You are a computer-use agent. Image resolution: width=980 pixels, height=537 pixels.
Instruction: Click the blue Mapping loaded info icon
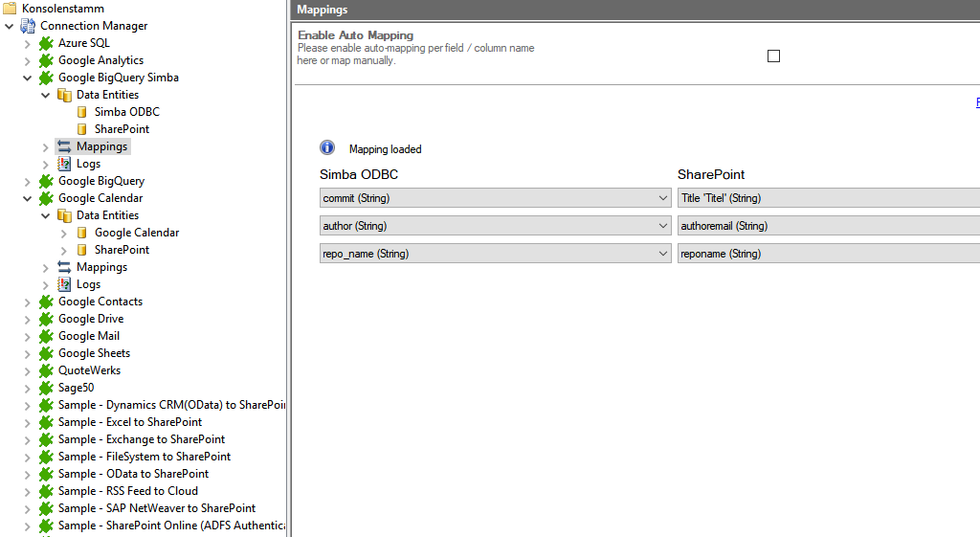tap(327, 148)
